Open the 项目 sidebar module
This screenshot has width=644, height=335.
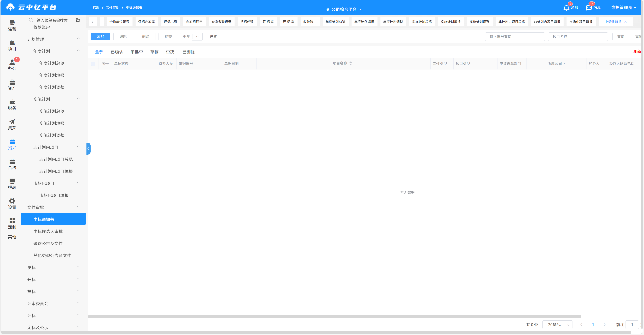point(12,45)
